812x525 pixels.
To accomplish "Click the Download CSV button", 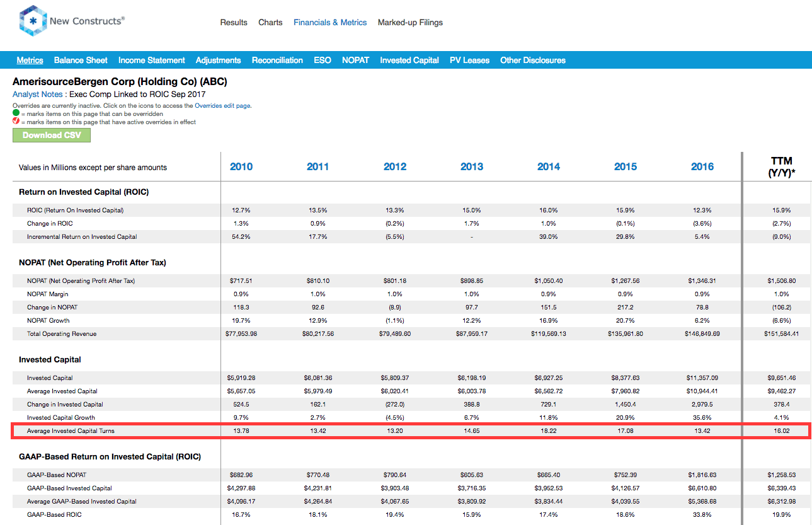I will coord(52,135).
